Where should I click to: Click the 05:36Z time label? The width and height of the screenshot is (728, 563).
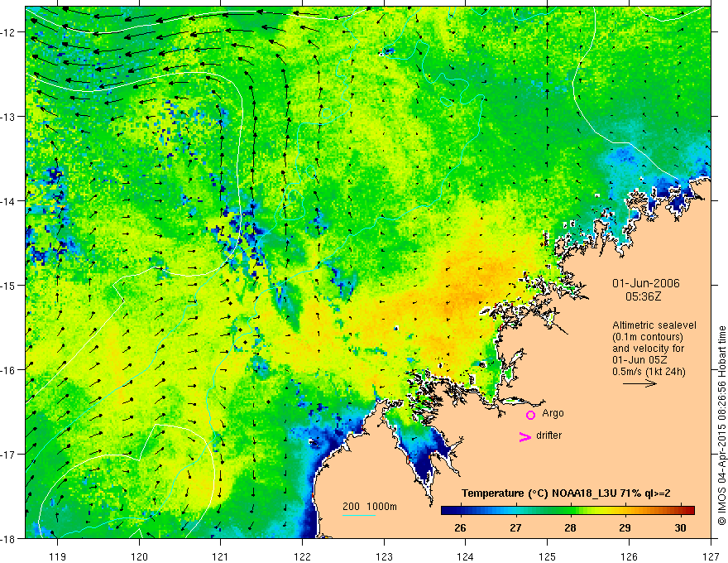click(643, 296)
